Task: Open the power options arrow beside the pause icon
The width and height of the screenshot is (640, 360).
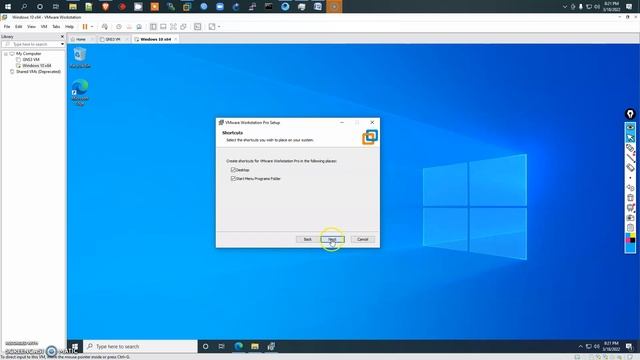Action: coord(92,27)
